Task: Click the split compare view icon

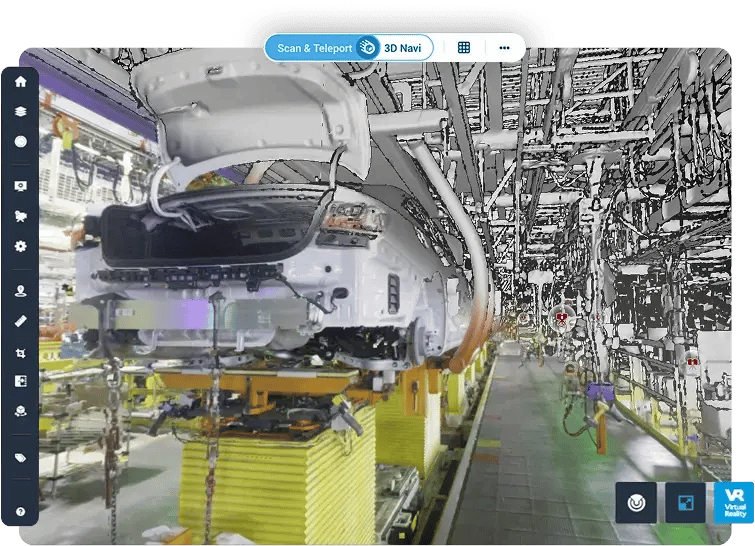Action: click(x=20, y=381)
